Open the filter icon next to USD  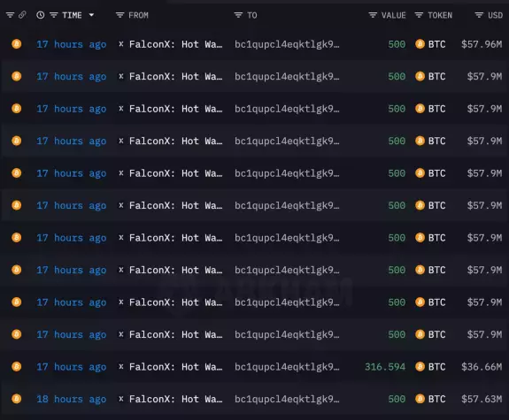pos(479,15)
